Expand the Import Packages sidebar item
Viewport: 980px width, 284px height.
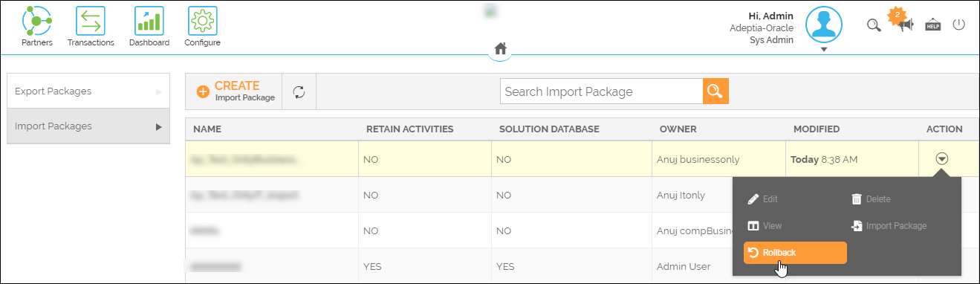click(x=88, y=126)
